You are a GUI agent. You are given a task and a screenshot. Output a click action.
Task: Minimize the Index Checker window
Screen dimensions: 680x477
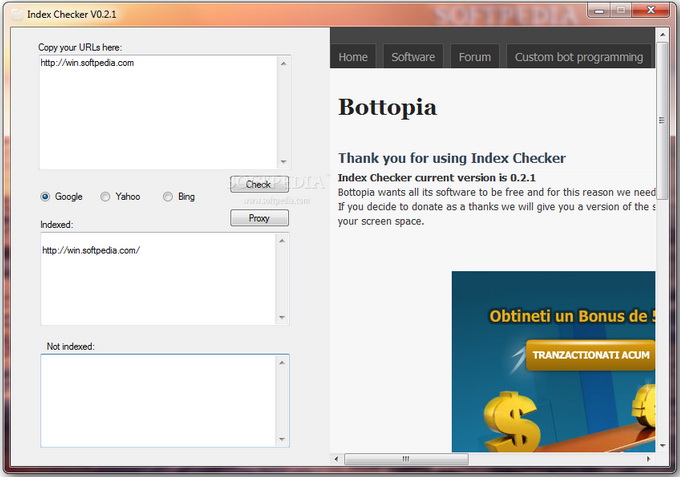[x=598, y=10]
